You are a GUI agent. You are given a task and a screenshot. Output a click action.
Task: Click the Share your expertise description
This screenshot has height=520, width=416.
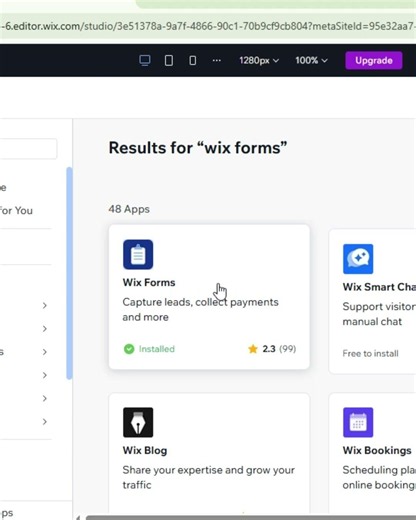coord(208,477)
